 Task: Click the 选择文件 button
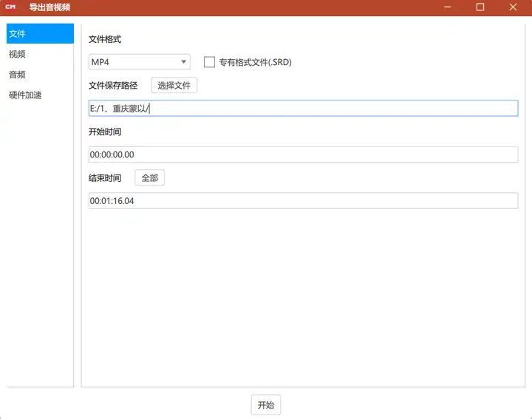(174, 85)
